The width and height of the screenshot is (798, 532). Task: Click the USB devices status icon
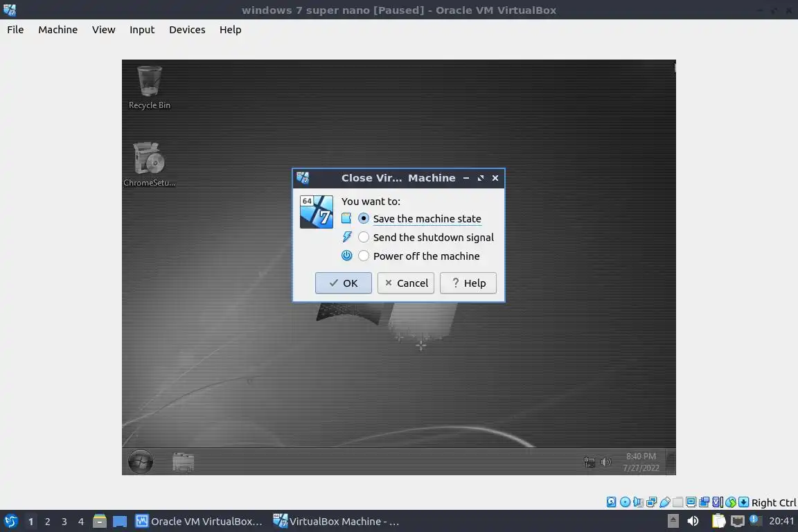coord(665,502)
